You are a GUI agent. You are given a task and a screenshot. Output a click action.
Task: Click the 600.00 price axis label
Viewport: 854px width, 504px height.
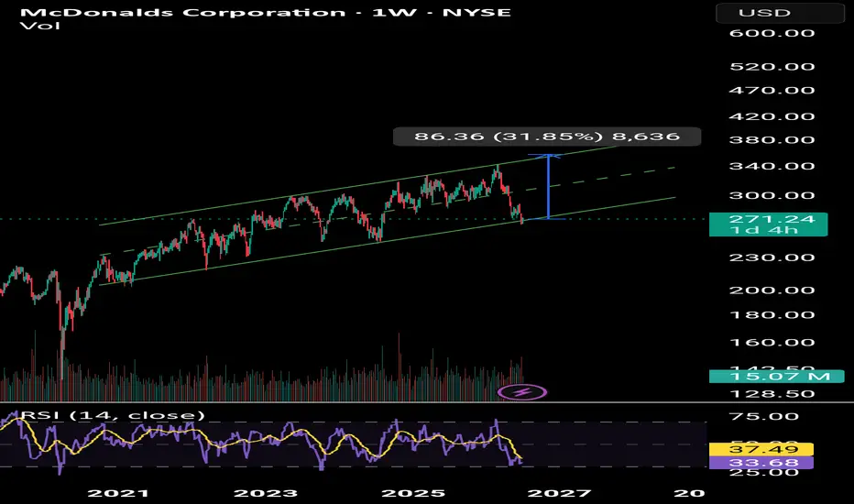click(x=772, y=33)
